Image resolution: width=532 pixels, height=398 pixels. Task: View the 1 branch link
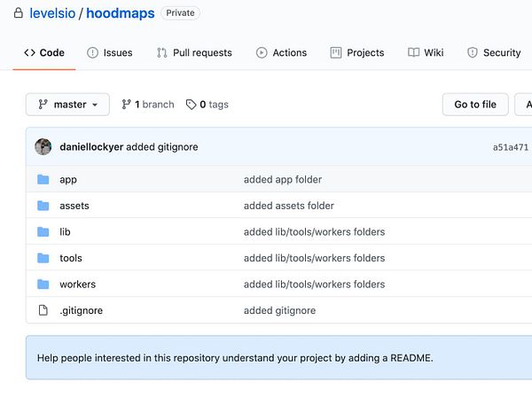click(148, 105)
